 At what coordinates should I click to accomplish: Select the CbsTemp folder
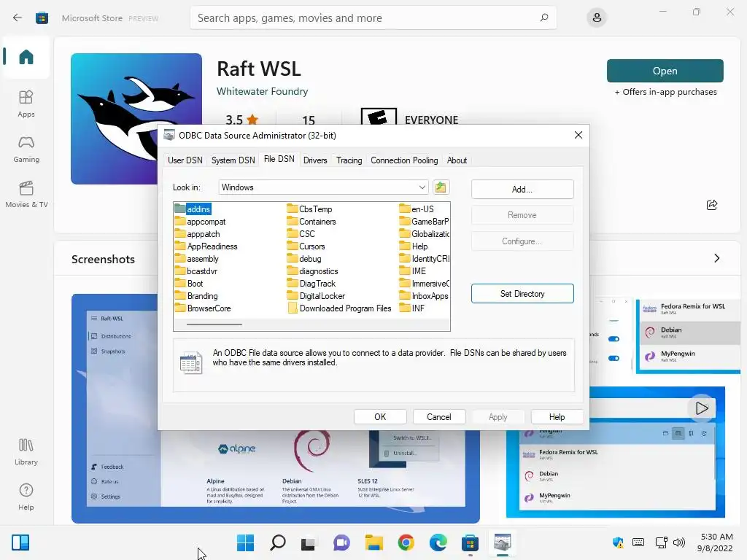309,209
